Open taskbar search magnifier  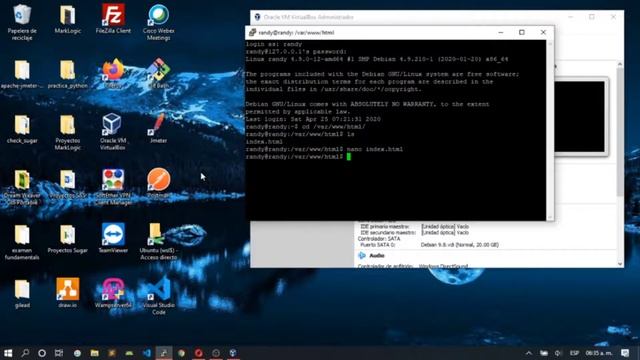(25, 353)
